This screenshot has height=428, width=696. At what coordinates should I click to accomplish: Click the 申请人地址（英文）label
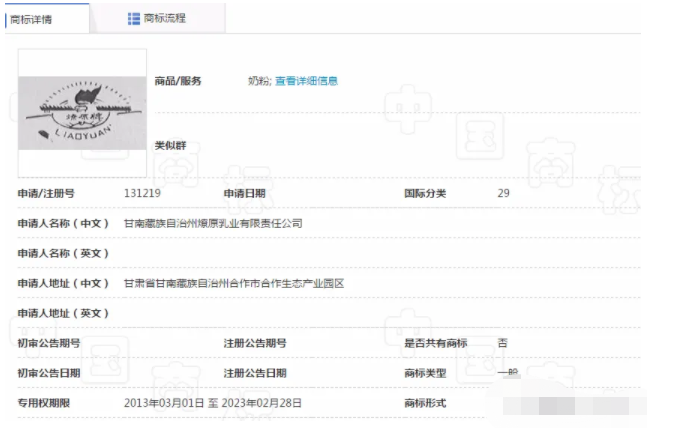pos(63,313)
